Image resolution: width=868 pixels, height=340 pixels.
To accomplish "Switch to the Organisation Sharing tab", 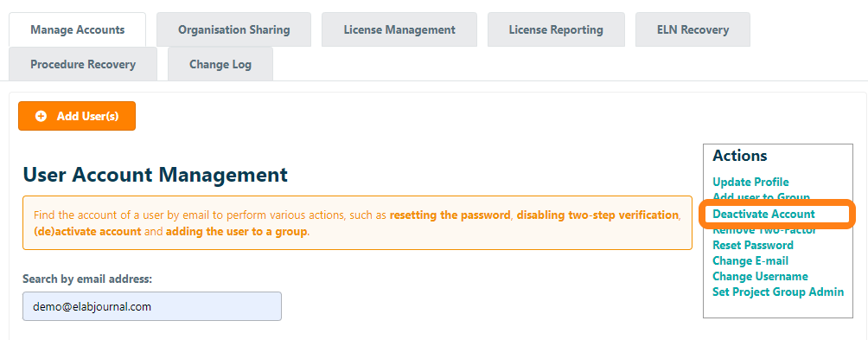I will (x=233, y=30).
